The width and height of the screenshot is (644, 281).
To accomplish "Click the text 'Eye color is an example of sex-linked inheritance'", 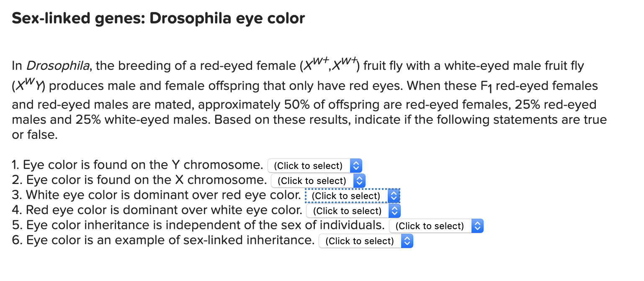I will (170, 240).
